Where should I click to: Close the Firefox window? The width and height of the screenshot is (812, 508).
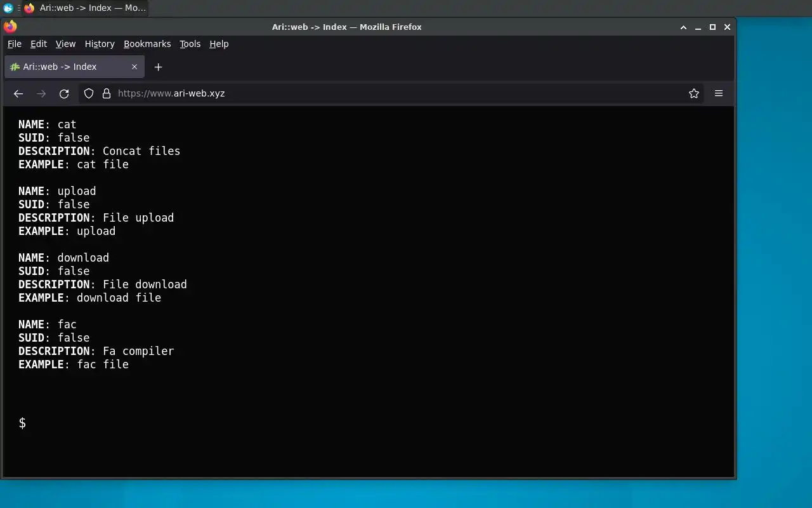728,27
